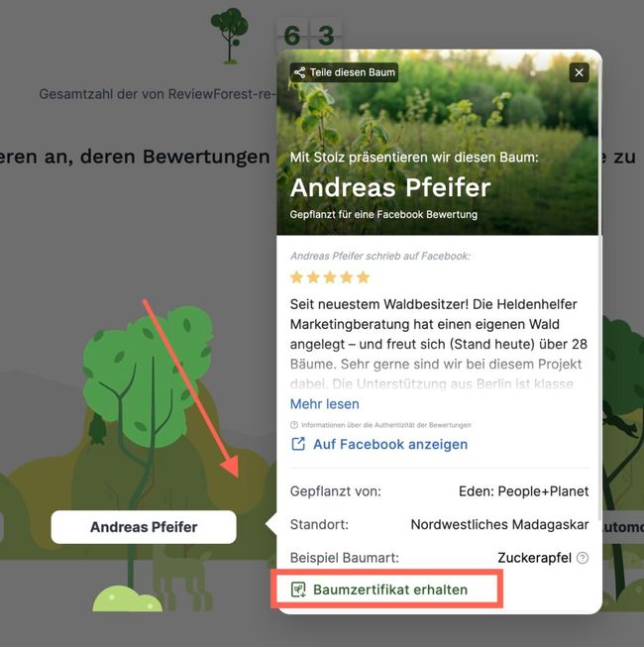Click the question mark icon beside Zuckerapfel
The image size is (644, 647).
[x=583, y=558]
